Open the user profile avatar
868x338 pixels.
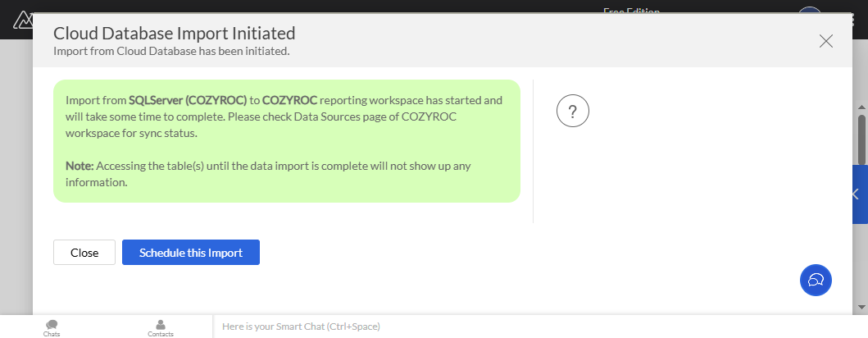tap(810, 11)
